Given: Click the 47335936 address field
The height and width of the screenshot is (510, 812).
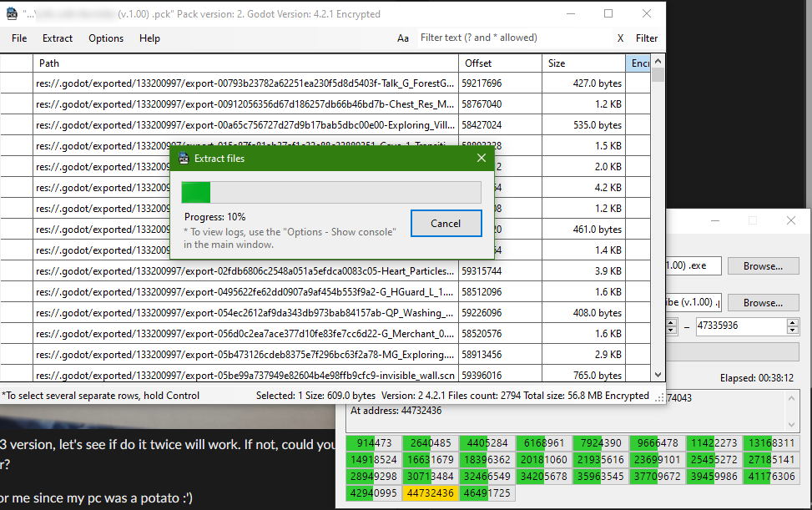Looking at the screenshot, I should [741, 326].
